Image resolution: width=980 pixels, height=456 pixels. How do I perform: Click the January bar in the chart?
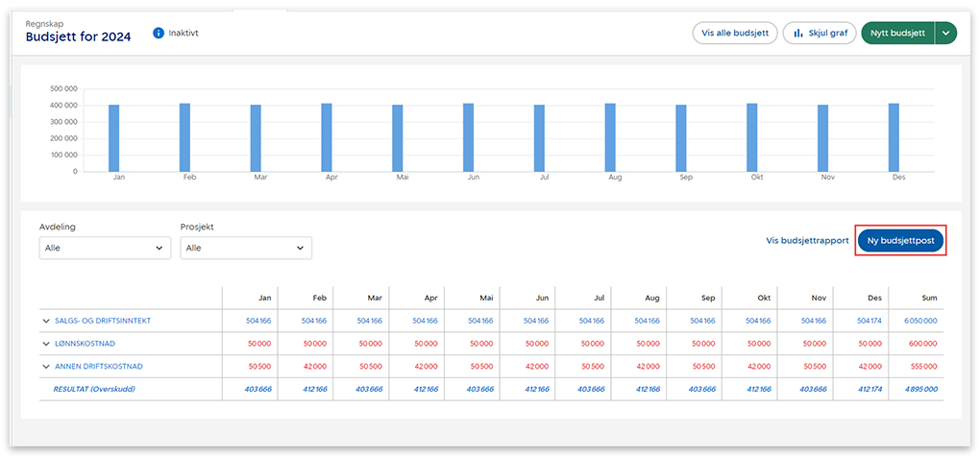pos(114,138)
